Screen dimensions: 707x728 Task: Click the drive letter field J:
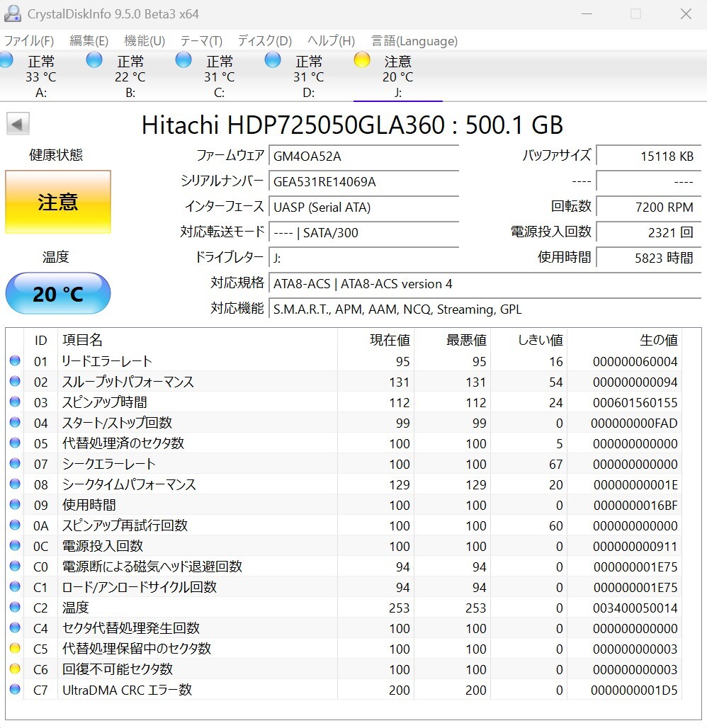[x=363, y=258]
